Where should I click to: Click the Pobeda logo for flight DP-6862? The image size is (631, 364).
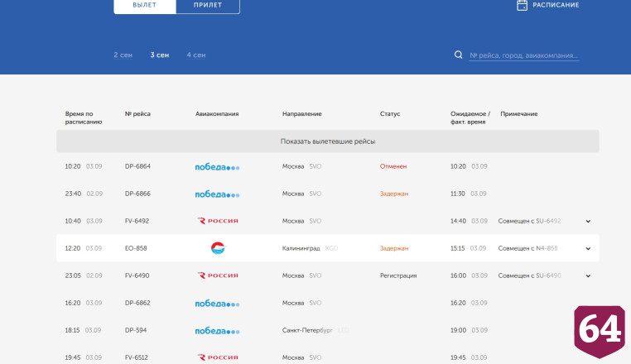[x=217, y=304]
